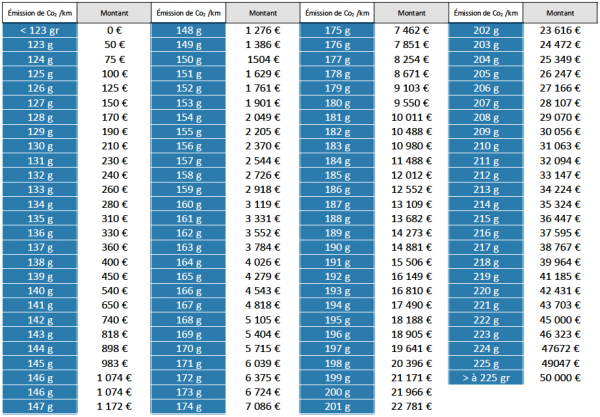Select the 3 119 € amount
The width and height of the screenshot is (600, 417).
coord(262,204)
